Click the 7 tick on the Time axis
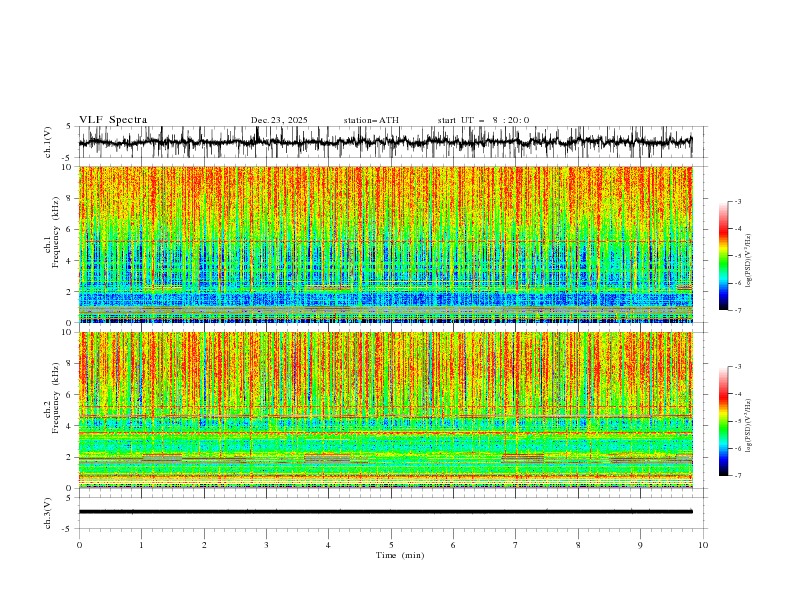792x612 pixels. 516,545
